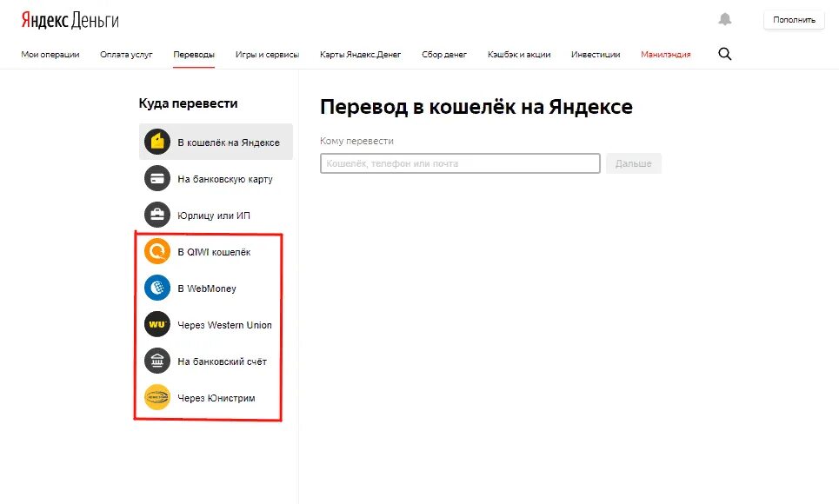Open Инвестиции section
839x504 pixels.
[596, 55]
